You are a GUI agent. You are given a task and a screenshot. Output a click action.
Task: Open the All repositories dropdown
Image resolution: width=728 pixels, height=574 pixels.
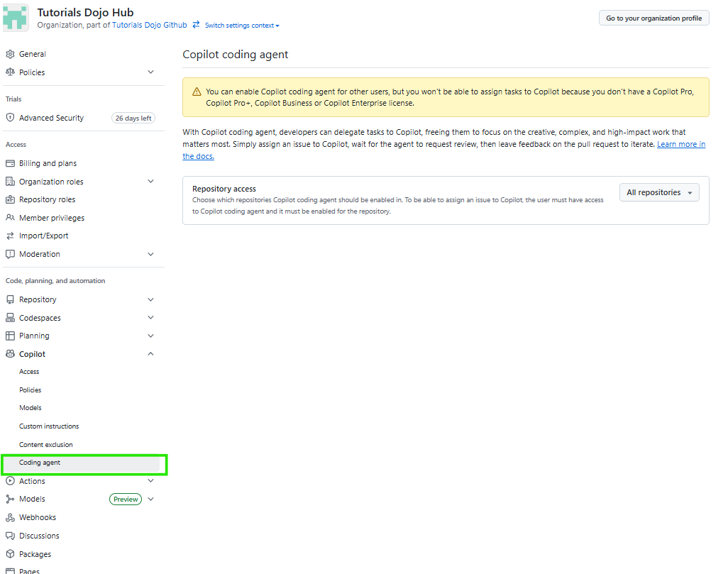click(x=658, y=192)
